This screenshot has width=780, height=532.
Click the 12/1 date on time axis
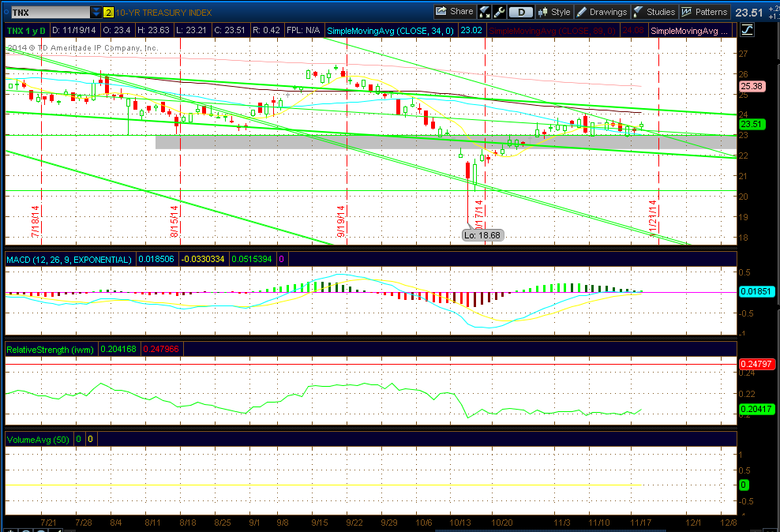point(693,523)
